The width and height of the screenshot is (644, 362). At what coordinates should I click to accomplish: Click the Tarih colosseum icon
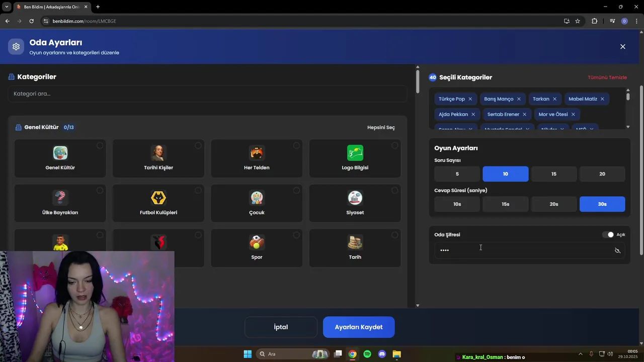[355, 242]
